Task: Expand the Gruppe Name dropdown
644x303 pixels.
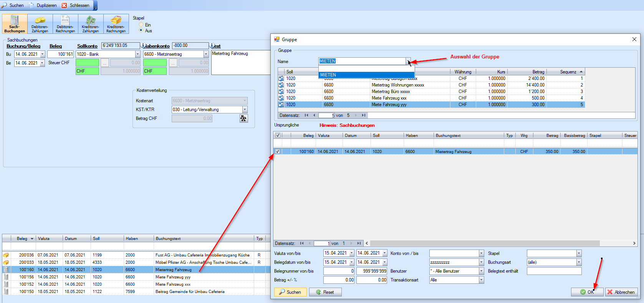Action: click(408, 61)
